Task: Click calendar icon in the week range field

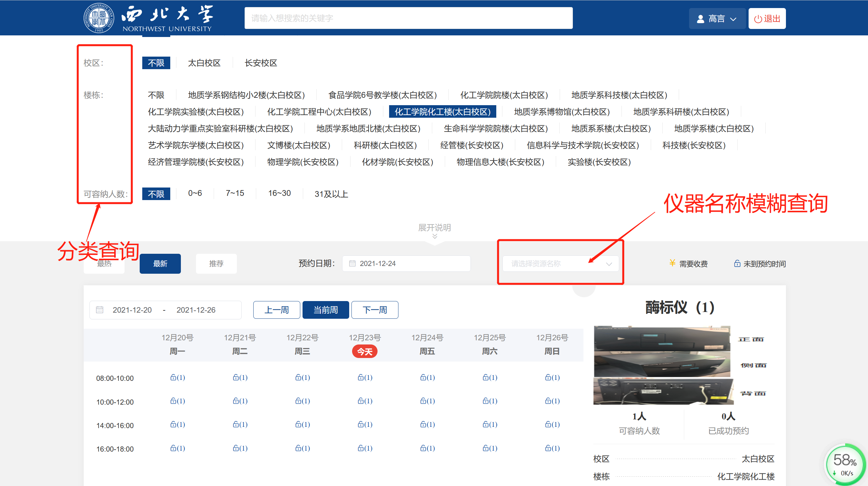Action: click(x=100, y=309)
